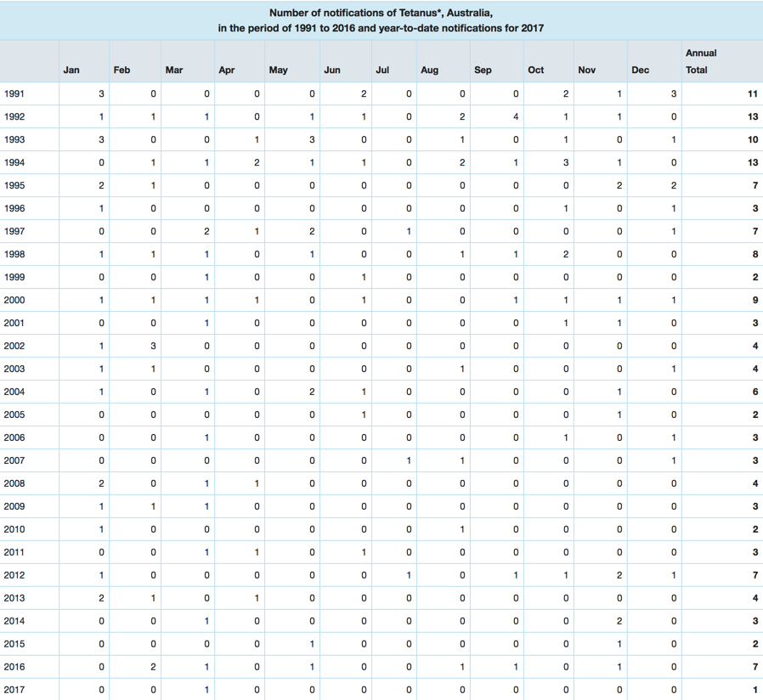Select the 2000 year row label

coord(14,300)
